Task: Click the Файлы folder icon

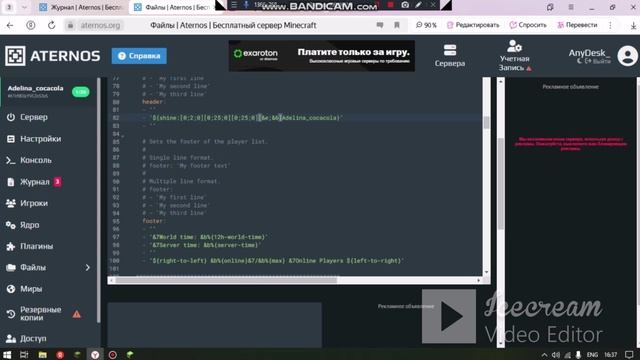Action: (x=11, y=268)
